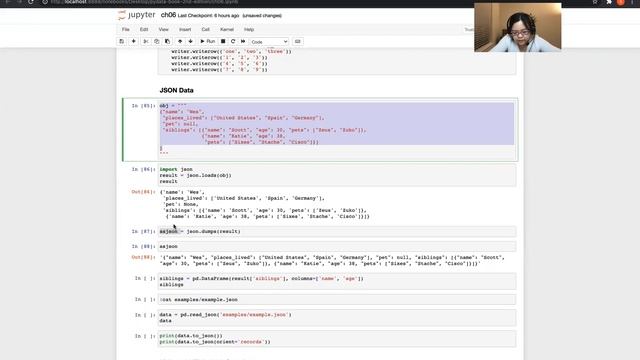The height and width of the screenshot is (360, 640).
Task: Restart the kernel with the circular arrow icon
Action: (x=233, y=42)
